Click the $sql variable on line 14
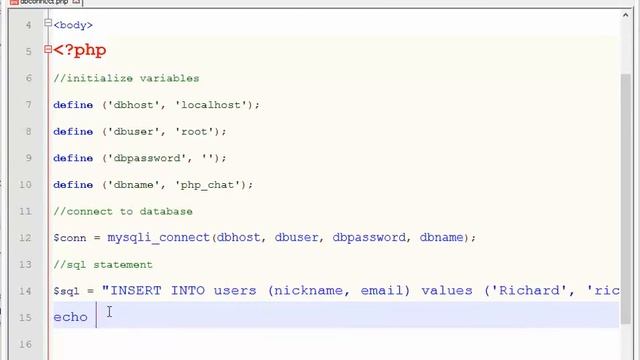Viewport: 640px width, 360px height. tap(66, 291)
